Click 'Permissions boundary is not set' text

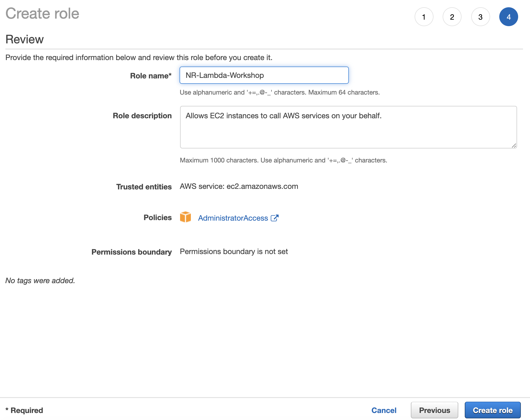coord(234,251)
